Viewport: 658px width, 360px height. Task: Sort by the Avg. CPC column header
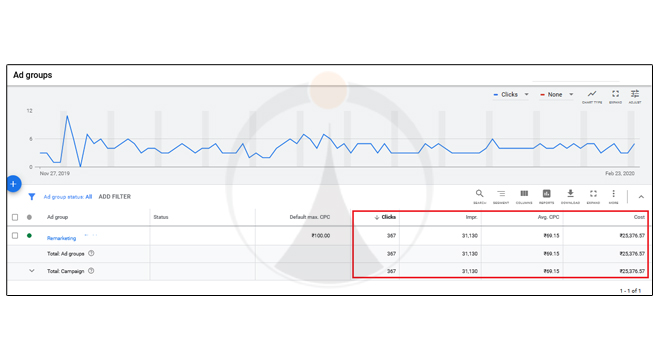[548, 217]
